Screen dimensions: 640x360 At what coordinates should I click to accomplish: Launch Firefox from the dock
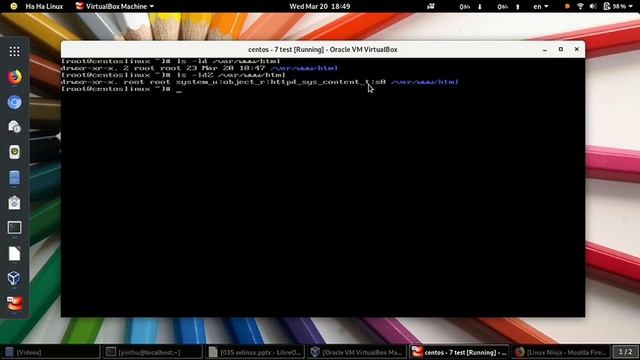tap(14, 77)
